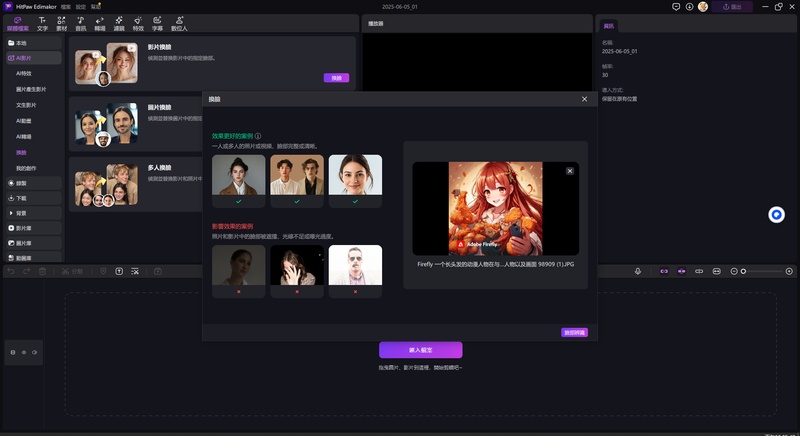Open the 字幕 (Subtitles) tool
The height and width of the screenshot is (436, 800).
point(157,23)
